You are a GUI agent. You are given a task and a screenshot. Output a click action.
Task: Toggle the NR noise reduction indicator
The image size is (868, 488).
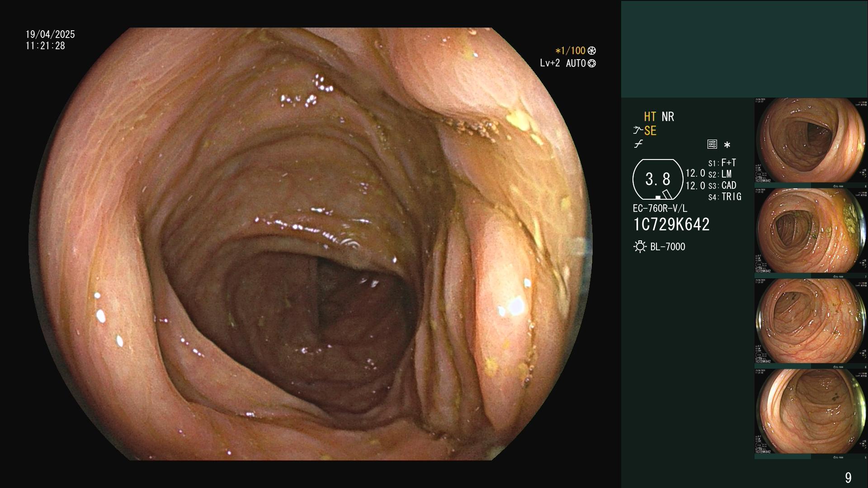coord(668,117)
